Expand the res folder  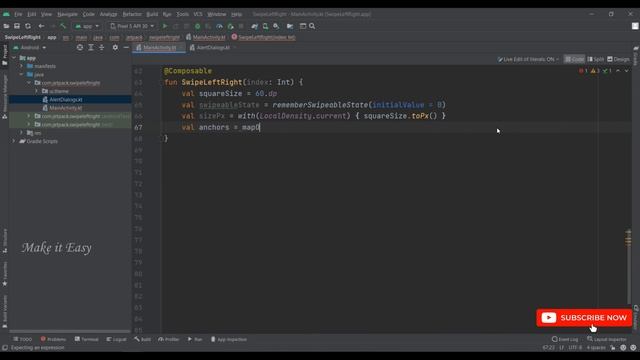click(x=22, y=133)
